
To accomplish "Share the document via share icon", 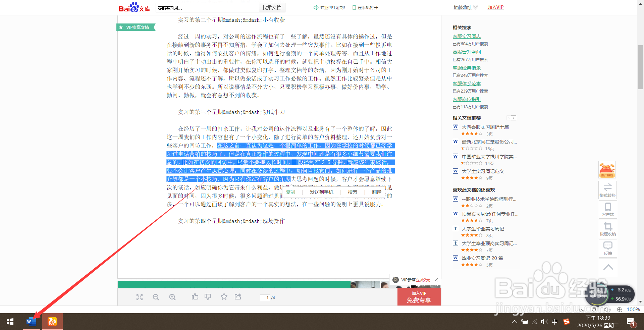I will 238,297.
